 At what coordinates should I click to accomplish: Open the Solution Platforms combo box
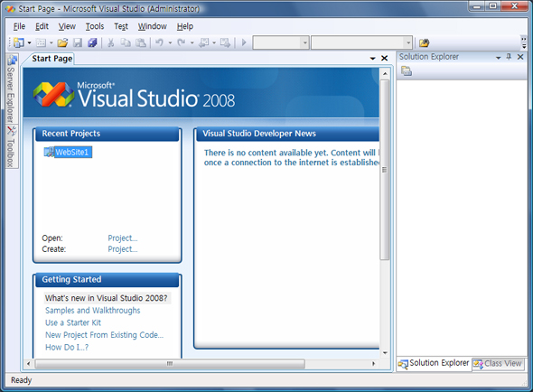point(361,42)
